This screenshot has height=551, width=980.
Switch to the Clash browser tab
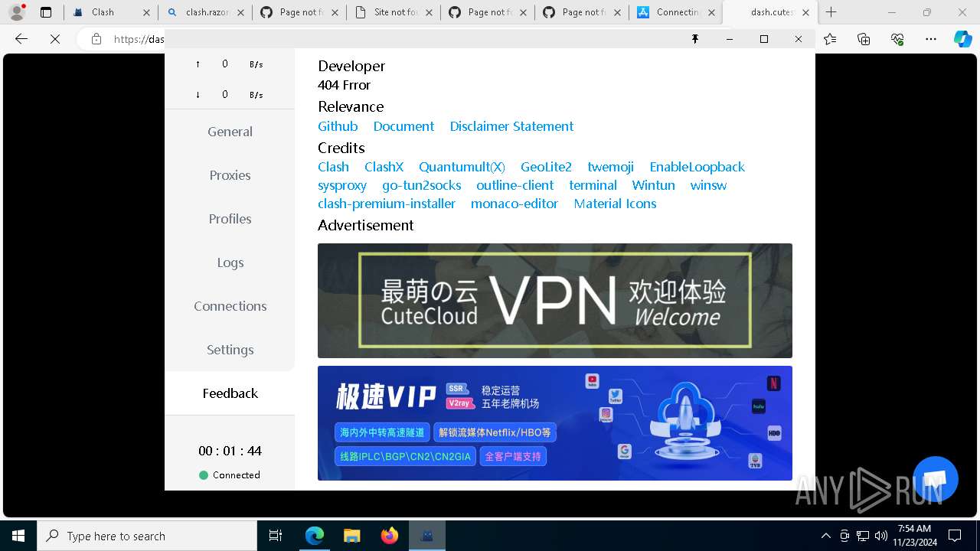click(110, 12)
